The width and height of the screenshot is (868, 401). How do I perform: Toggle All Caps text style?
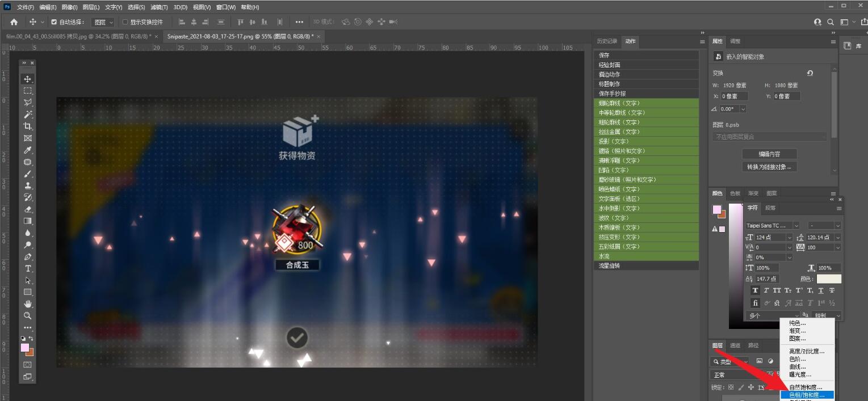777,290
